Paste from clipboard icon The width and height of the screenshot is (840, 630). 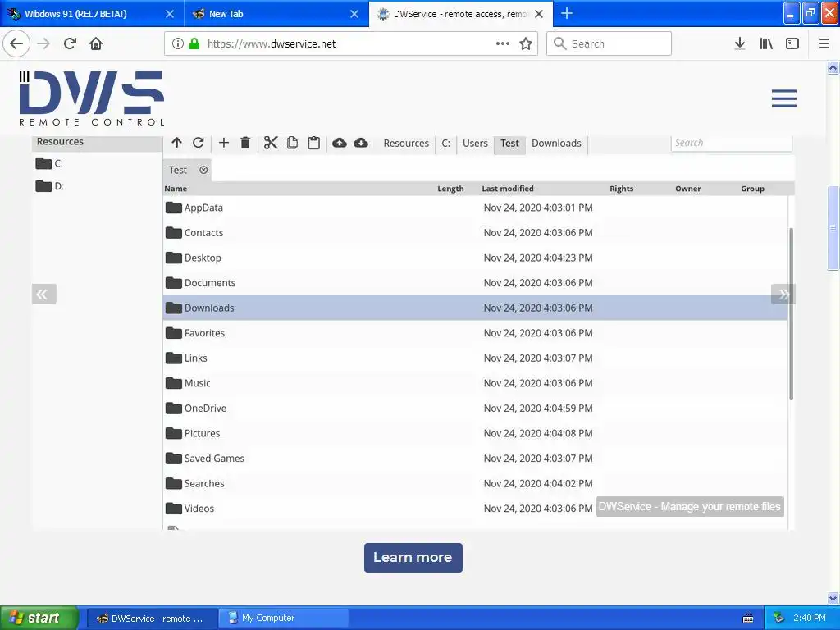[314, 143]
